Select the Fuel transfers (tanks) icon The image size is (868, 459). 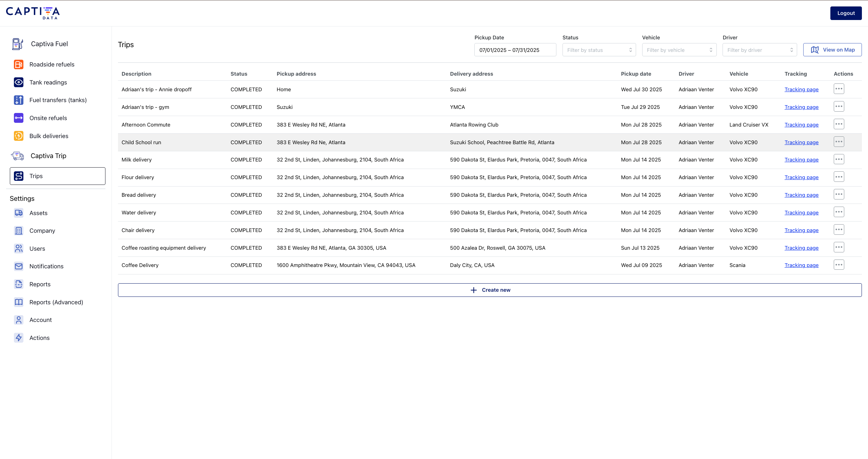pos(18,100)
